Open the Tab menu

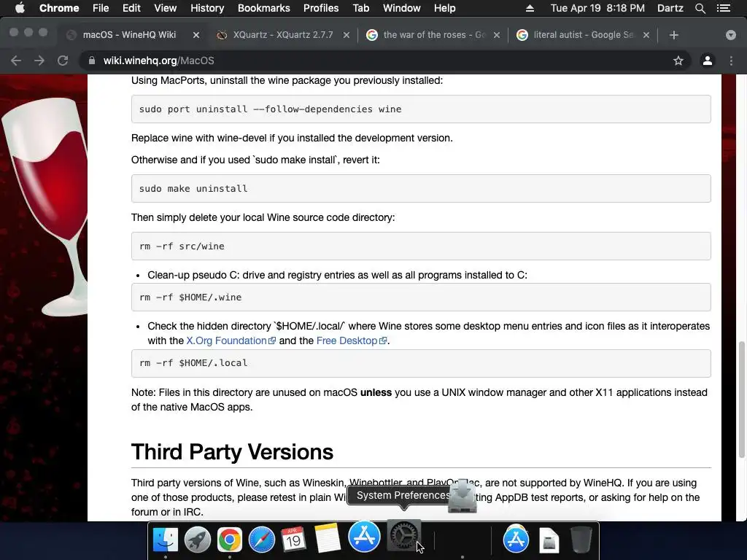pos(360,8)
